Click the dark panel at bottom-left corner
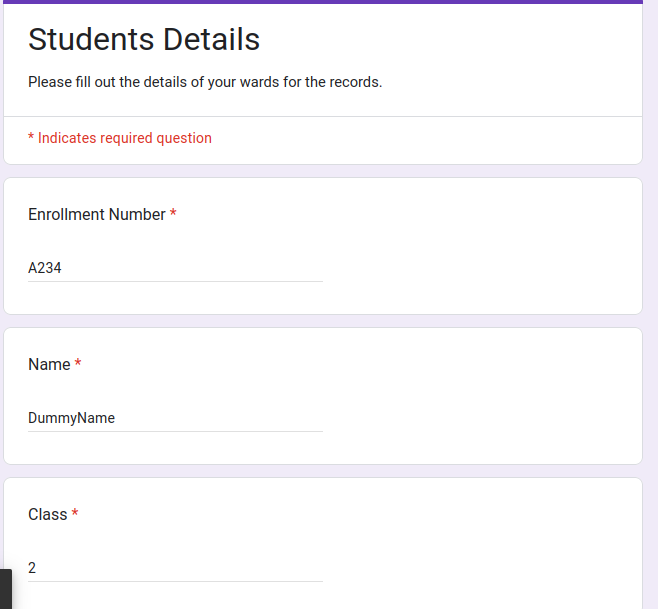658x609 pixels. click(5, 589)
